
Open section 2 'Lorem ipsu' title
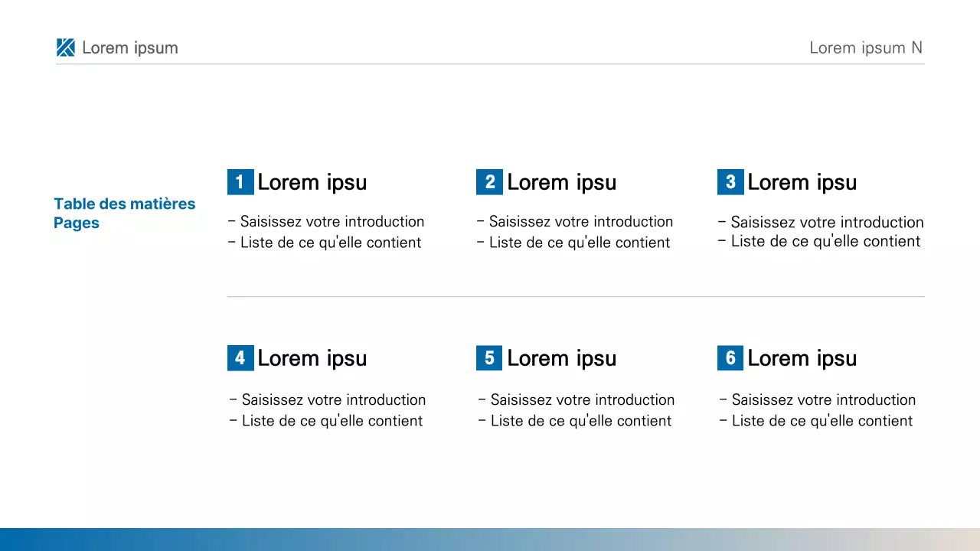pyautogui.click(x=562, y=182)
